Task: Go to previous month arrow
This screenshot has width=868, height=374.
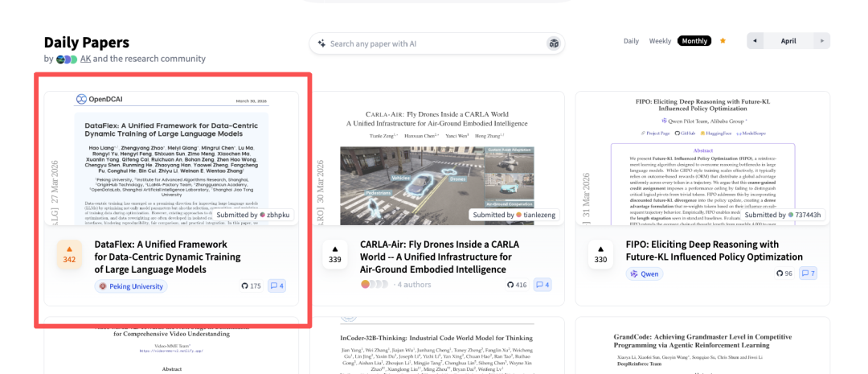Action: point(755,41)
